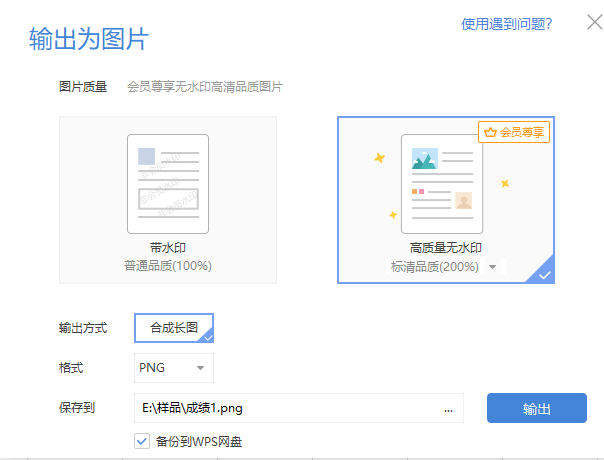Expand the 标清品质(200%) quality dropdown

[492, 268]
